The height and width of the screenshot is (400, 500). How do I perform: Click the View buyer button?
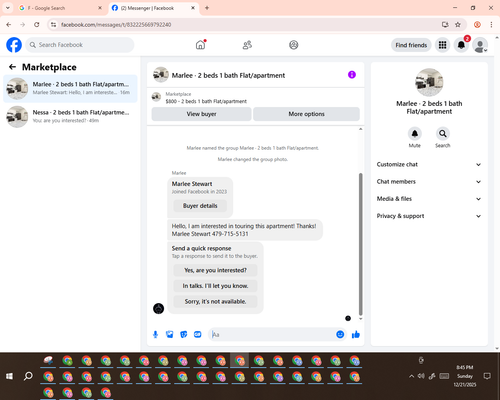click(x=201, y=114)
